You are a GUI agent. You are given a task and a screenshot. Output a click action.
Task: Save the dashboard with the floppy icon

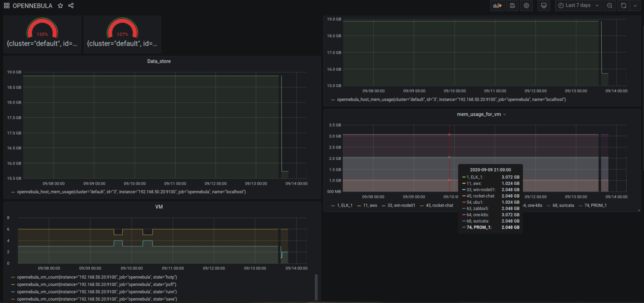pyautogui.click(x=512, y=5)
